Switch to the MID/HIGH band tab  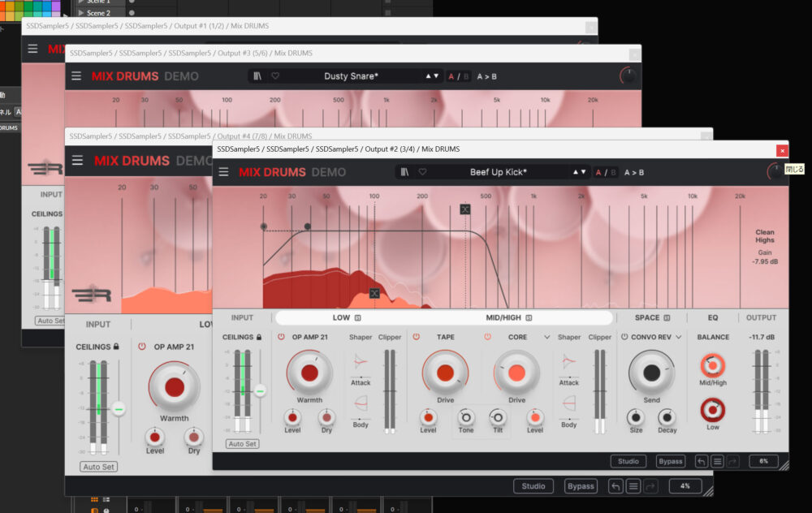503,317
